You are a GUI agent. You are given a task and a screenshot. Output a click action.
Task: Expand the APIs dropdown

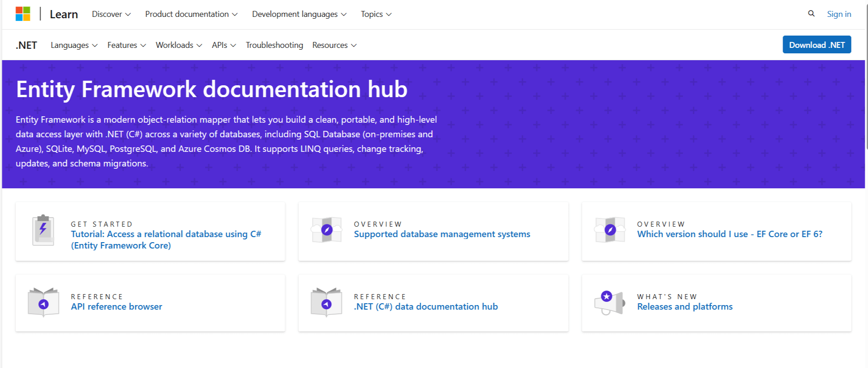pyautogui.click(x=224, y=45)
